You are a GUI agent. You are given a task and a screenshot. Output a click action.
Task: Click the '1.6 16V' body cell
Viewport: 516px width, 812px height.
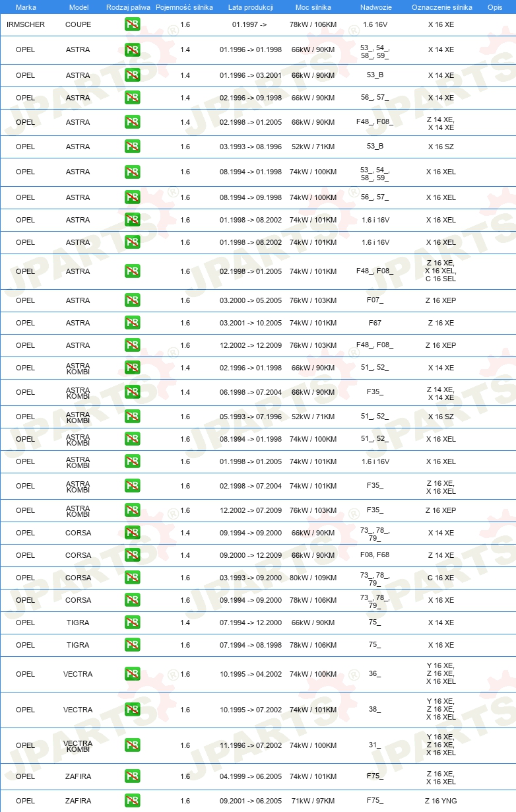click(x=375, y=24)
